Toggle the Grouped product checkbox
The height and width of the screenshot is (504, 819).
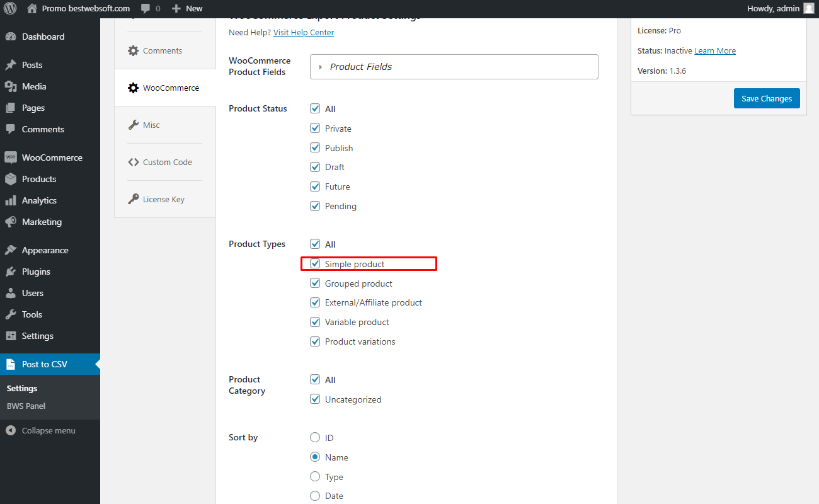coord(315,283)
